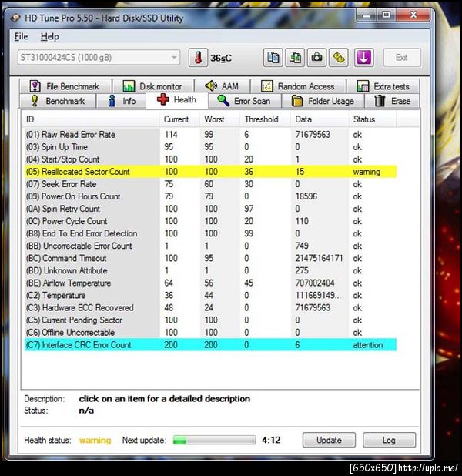Select the (09) Power On Hours Count row

(210, 196)
